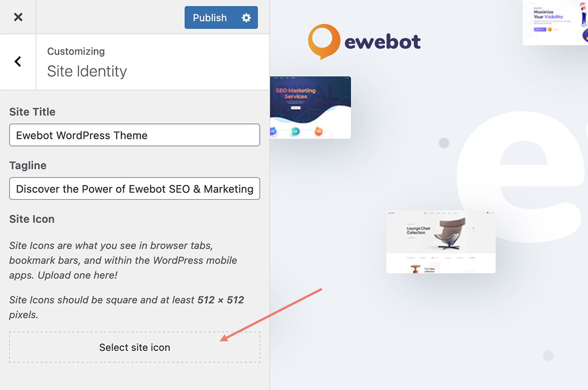588x390 pixels.
Task: Click the Tagline field label
Action: [28, 166]
